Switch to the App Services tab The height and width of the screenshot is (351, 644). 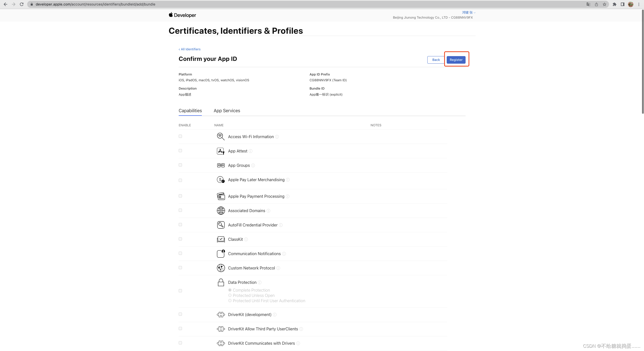pyautogui.click(x=227, y=111)
